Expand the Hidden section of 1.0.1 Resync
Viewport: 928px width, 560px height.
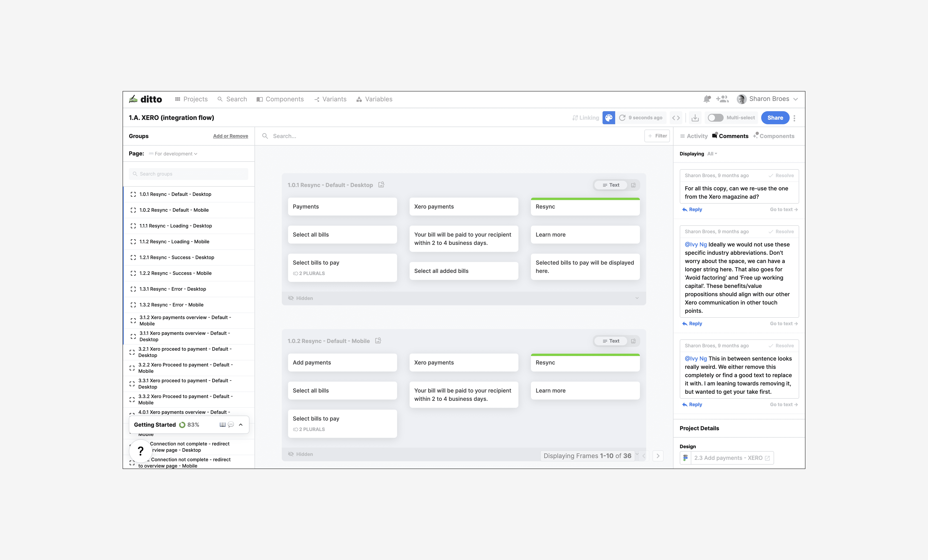pyautogui.click(x=637, y=298)
